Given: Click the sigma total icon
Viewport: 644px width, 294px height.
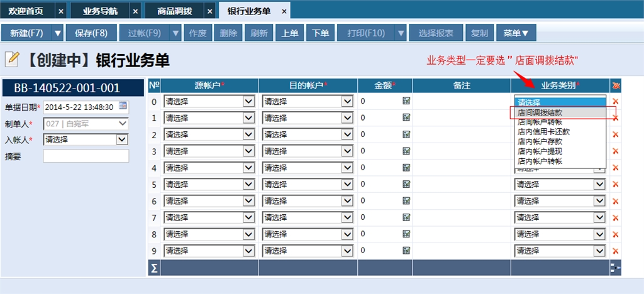Looking at the screenshot, I should (x=154, y=268).
